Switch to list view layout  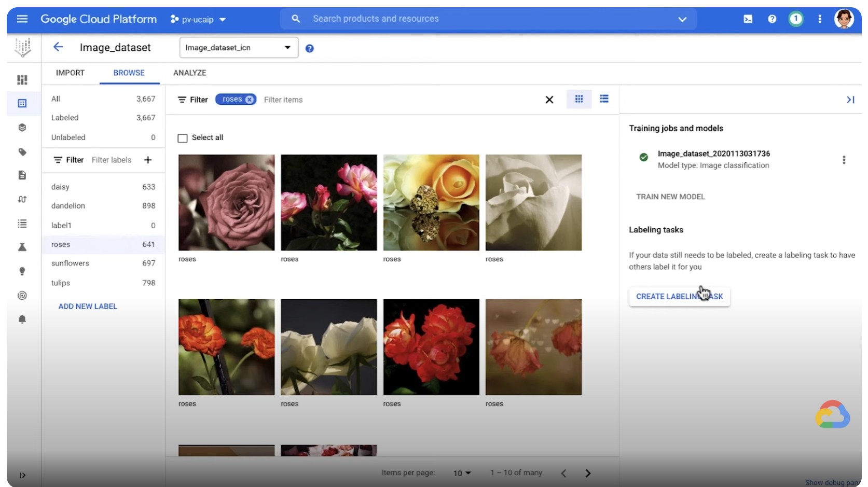point(604,99)
